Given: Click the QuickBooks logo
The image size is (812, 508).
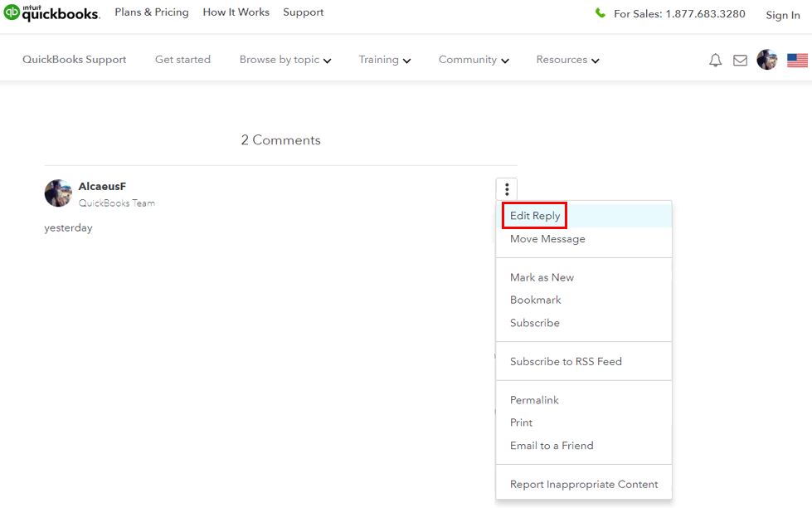Looking at the screenshot, I should pos(51,12).
